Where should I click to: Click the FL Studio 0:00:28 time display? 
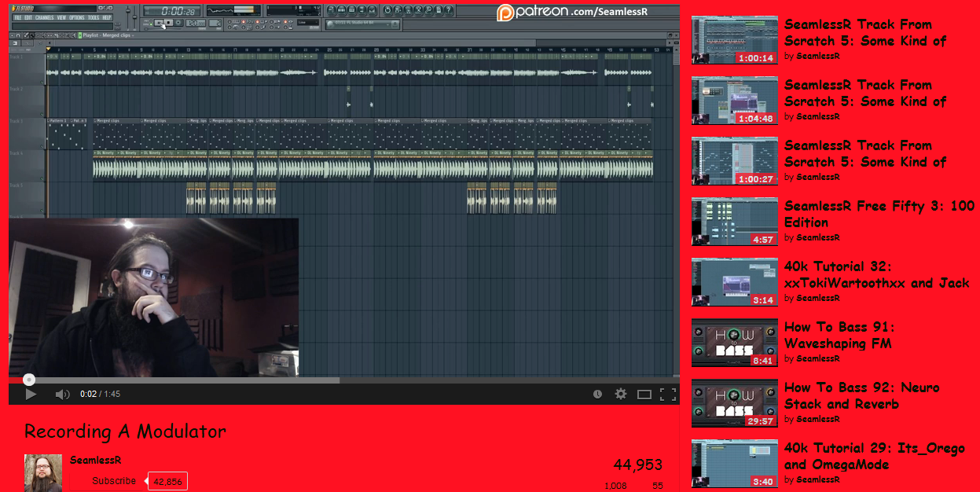[171, 11]
